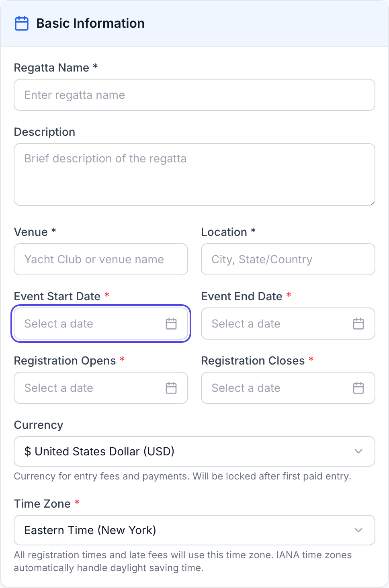The width and height of the screenshot is (389, 588).
Task: Click calendar icon in Registration Opens field
Action: [171, 388]
